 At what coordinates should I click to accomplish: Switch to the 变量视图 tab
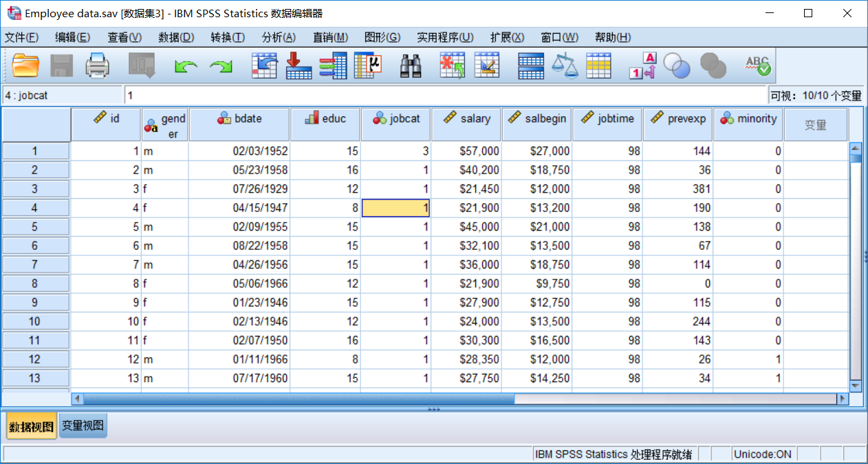(x=83, y=426)
